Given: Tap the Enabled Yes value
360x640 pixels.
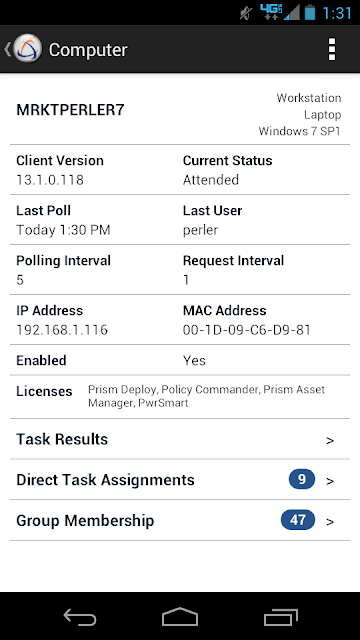Looking at the screenshot, I should 194,361.
